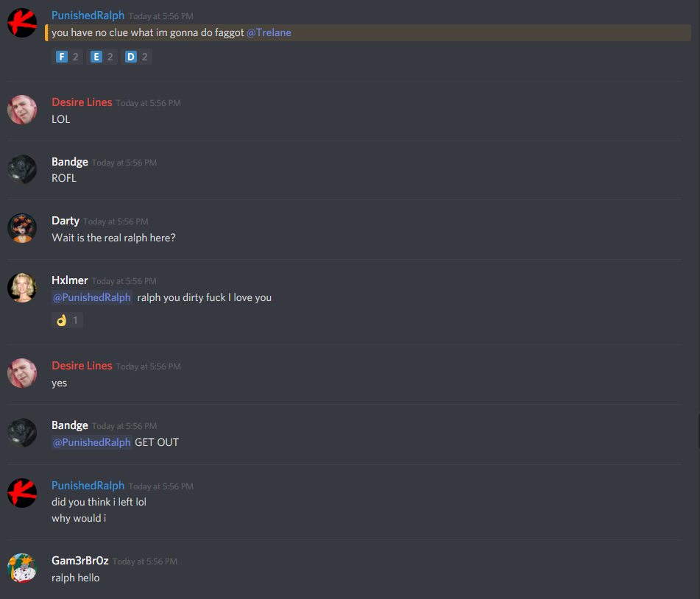Image resolution: width=700 pixels, height=599 pixels.
Task: Click the @Trelane mention link
Action: coord(269,32)
